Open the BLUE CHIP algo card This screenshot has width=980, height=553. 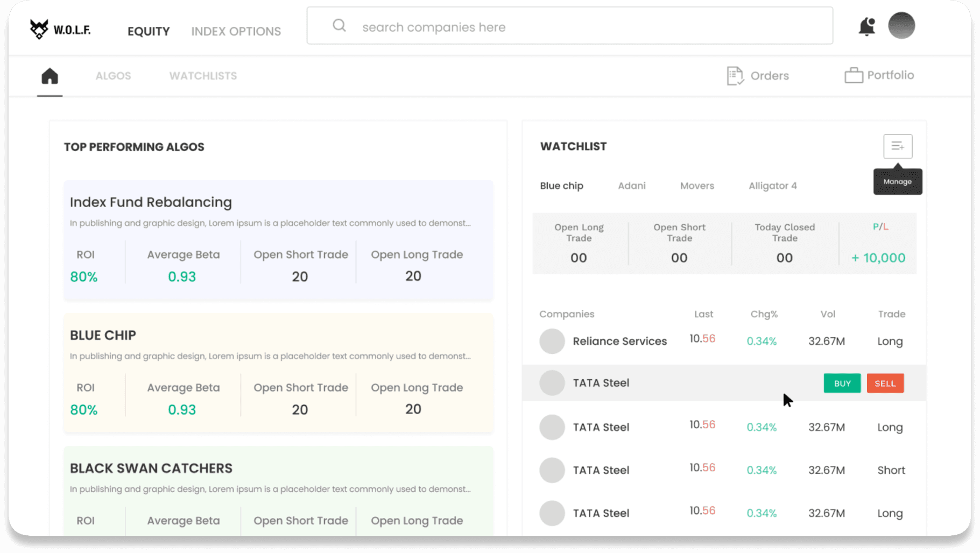pyautogui.click(x=278, y=373)
